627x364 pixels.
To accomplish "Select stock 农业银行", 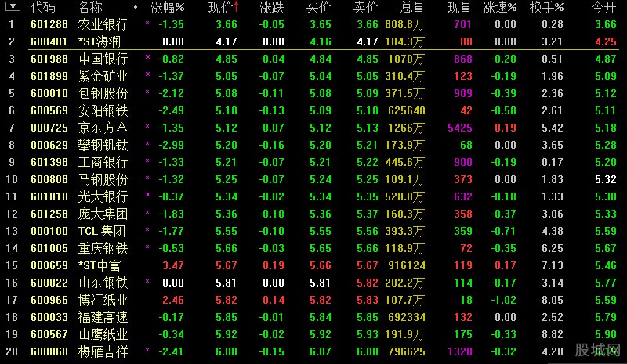I will pyautogui.click(x=103, y=24).
